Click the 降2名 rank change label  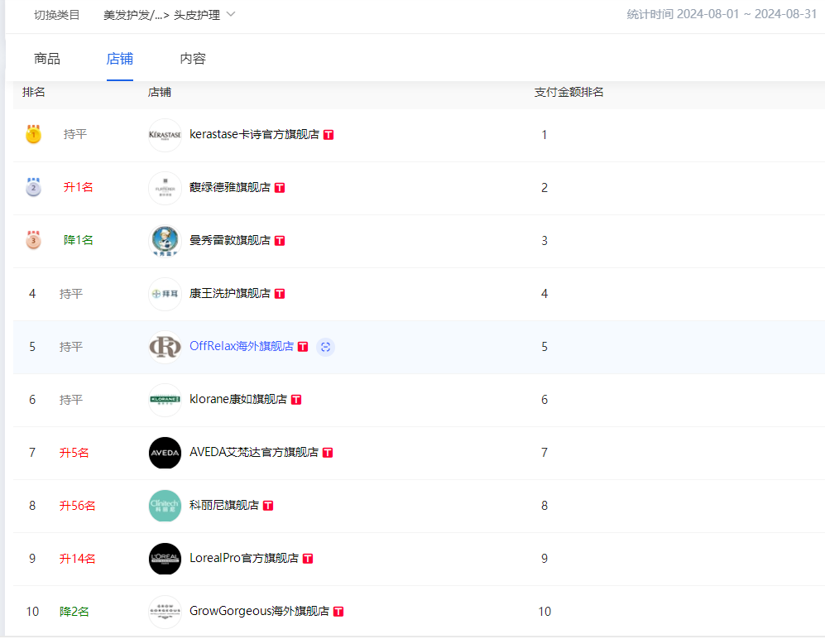(74, 612)
